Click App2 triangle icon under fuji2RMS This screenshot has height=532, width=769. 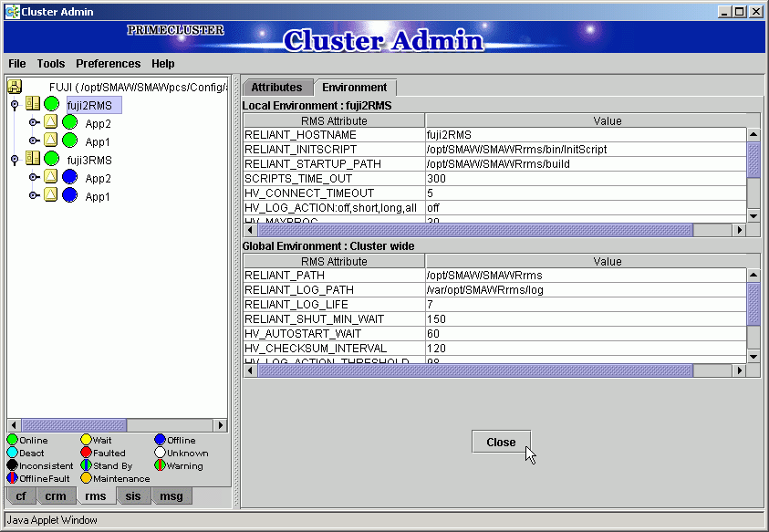point(50,121)
